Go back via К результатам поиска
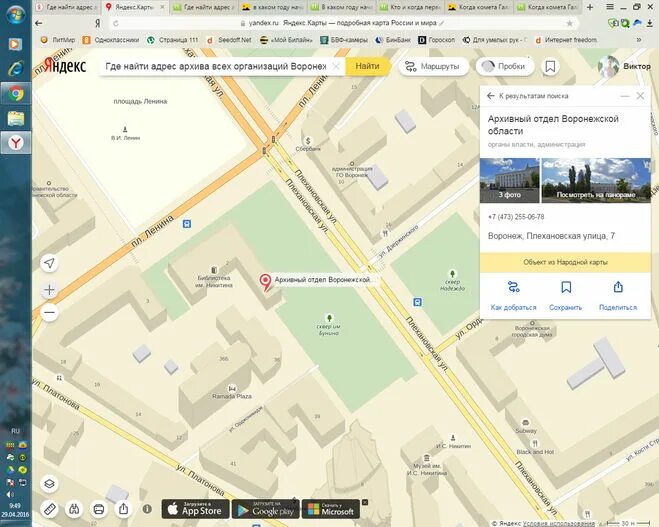659x527 pixels. pos(527,96)
